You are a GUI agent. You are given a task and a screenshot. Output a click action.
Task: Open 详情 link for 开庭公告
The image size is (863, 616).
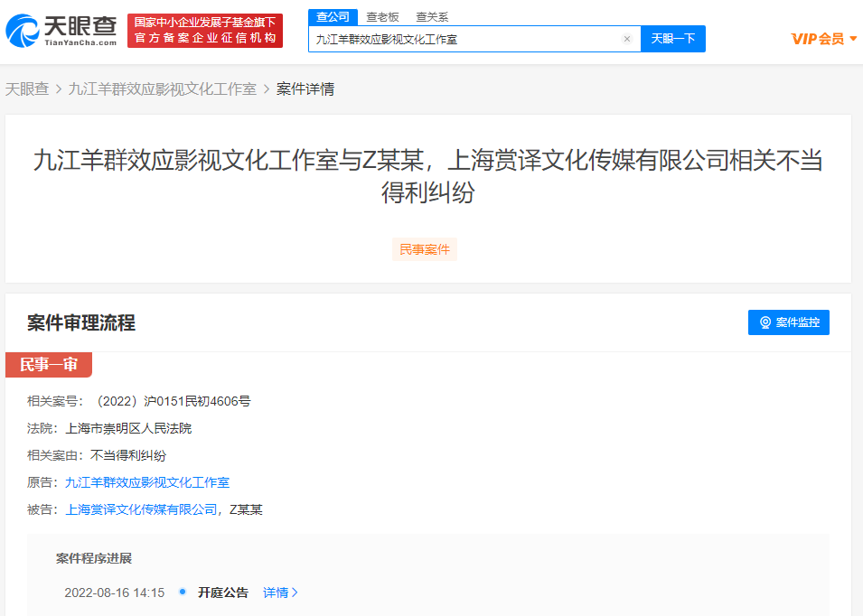280,593
